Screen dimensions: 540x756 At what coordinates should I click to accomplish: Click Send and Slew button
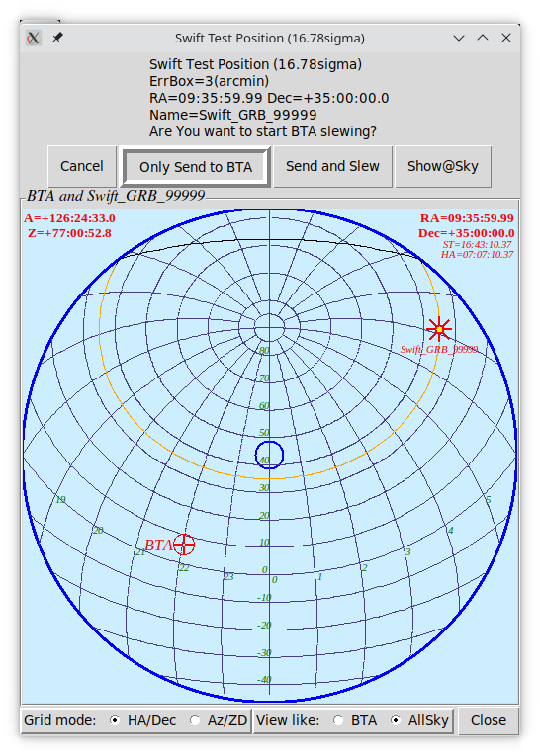[332, 166]
